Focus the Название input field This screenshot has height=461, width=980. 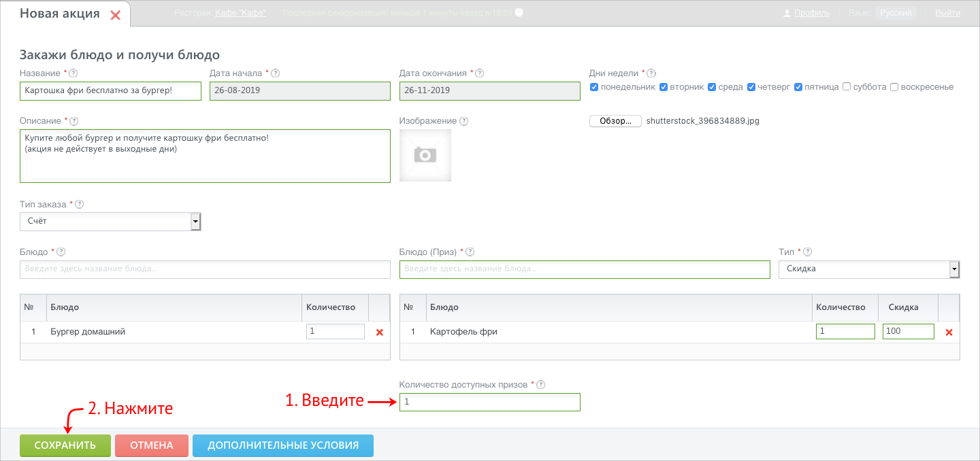[110, 91]
